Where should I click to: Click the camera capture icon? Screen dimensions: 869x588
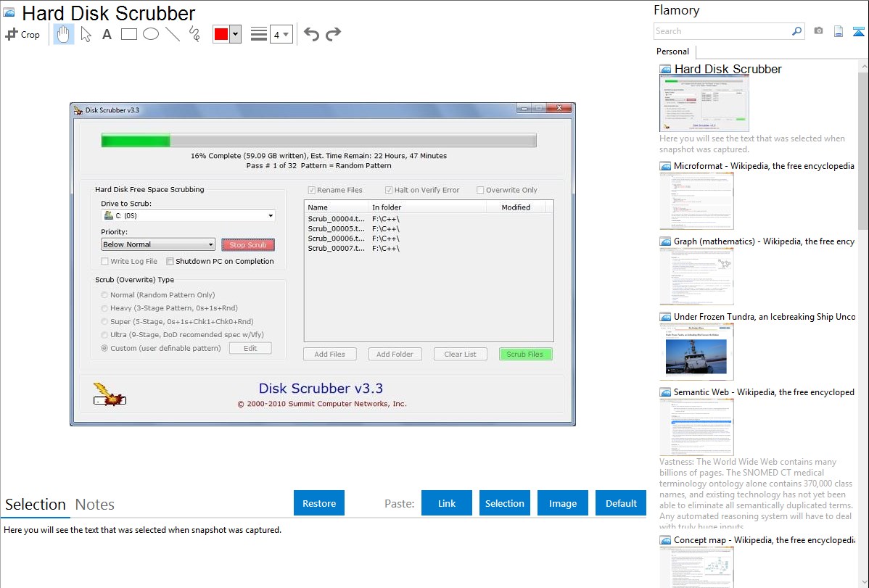pyautogui.click(x=818, y=31)
